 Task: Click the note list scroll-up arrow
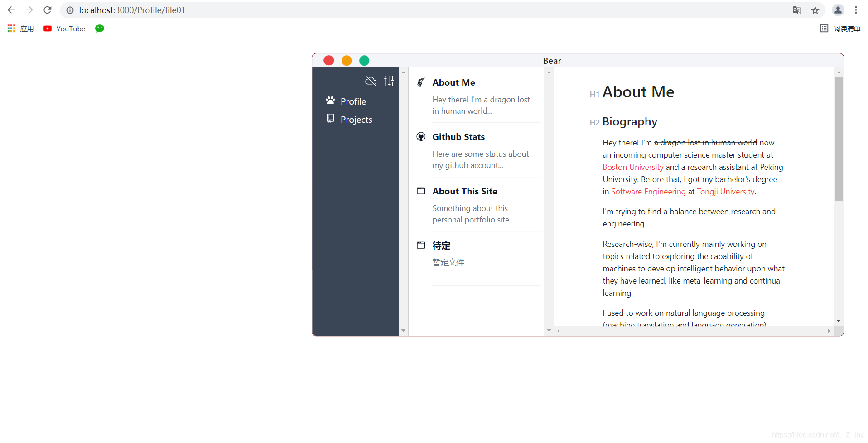point(549,72)
